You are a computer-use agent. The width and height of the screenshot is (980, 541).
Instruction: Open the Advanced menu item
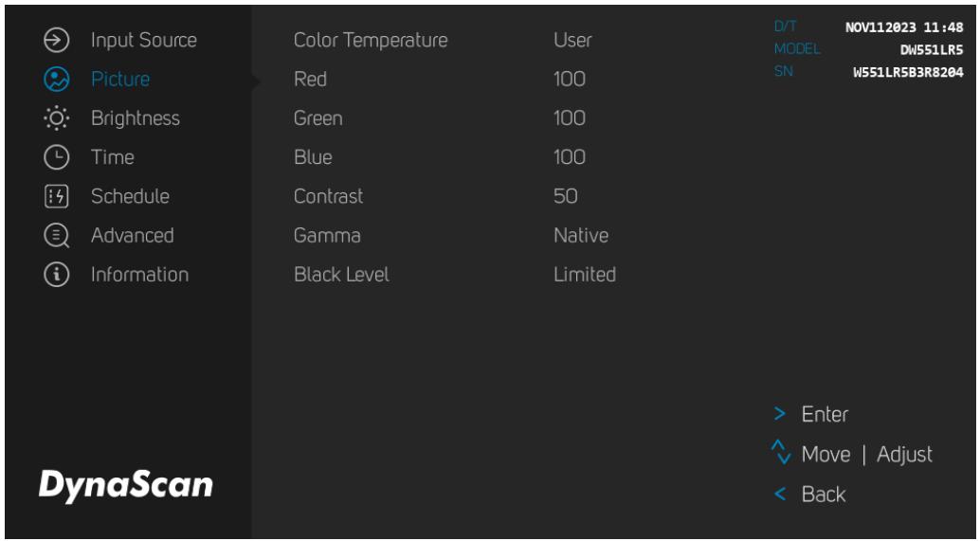pos(133,236)
